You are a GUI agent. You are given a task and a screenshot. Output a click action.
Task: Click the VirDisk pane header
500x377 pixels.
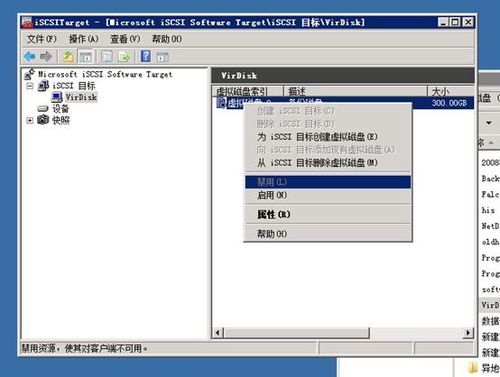click(x=343, y=76)
